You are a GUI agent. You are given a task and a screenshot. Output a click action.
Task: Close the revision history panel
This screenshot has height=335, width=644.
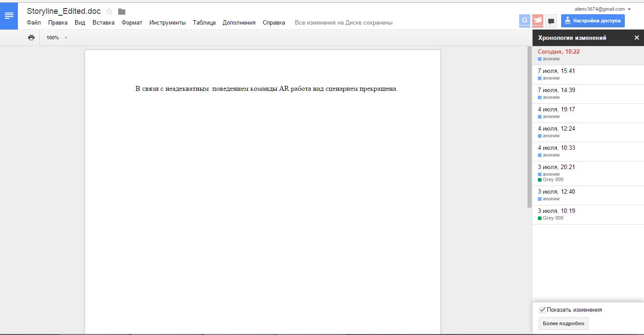[x=637, y=38]
